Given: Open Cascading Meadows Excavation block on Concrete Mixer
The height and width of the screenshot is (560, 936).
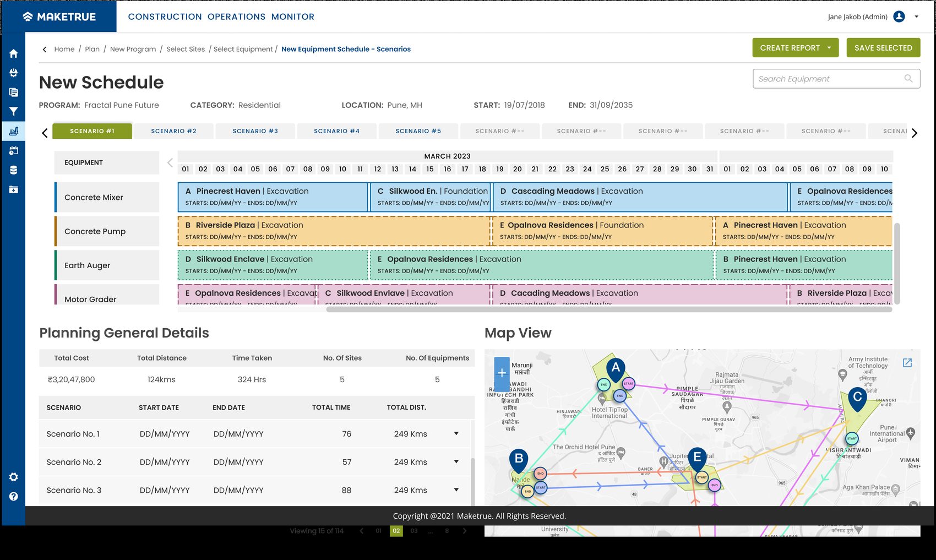Looking at the screenshot, I should coord(640,197).
